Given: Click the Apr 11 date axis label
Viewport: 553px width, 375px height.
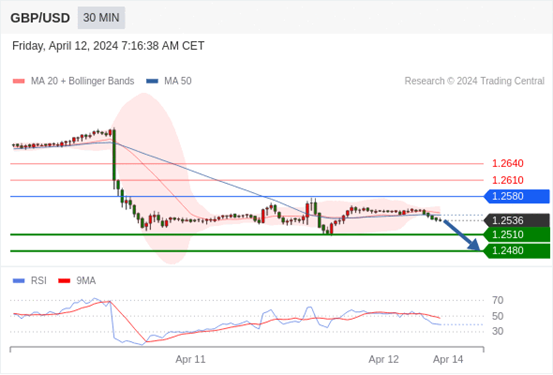Looking at the screenshot, I should point(190,359).
